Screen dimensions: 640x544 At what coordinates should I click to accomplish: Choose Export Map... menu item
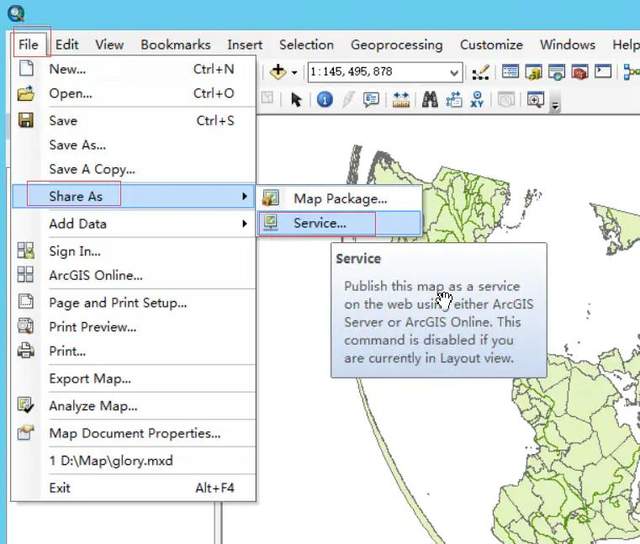tap(133, 378)
